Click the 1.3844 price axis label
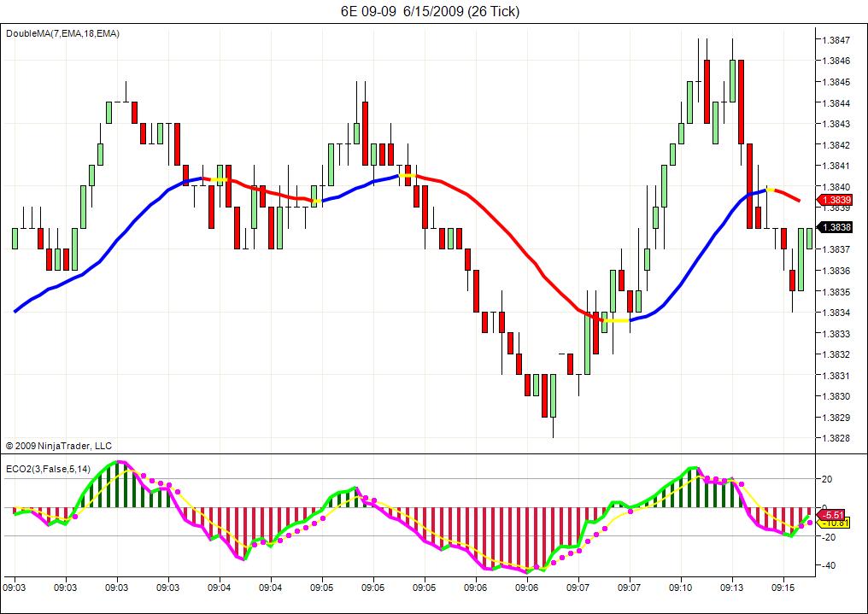 [836, 103]
